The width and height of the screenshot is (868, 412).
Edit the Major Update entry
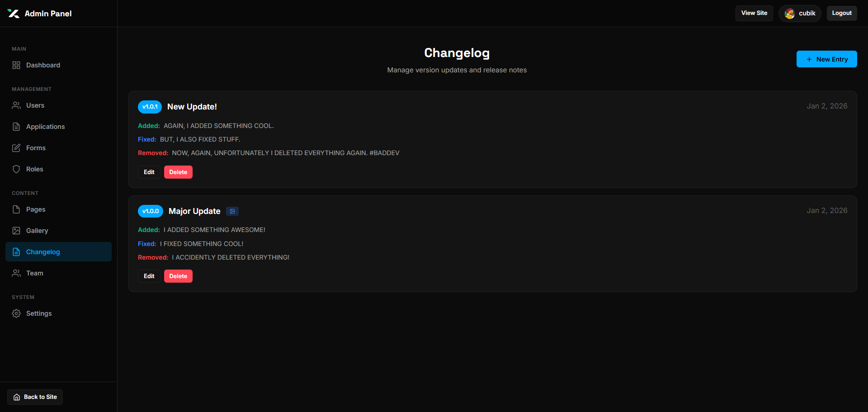pos(149,276)
